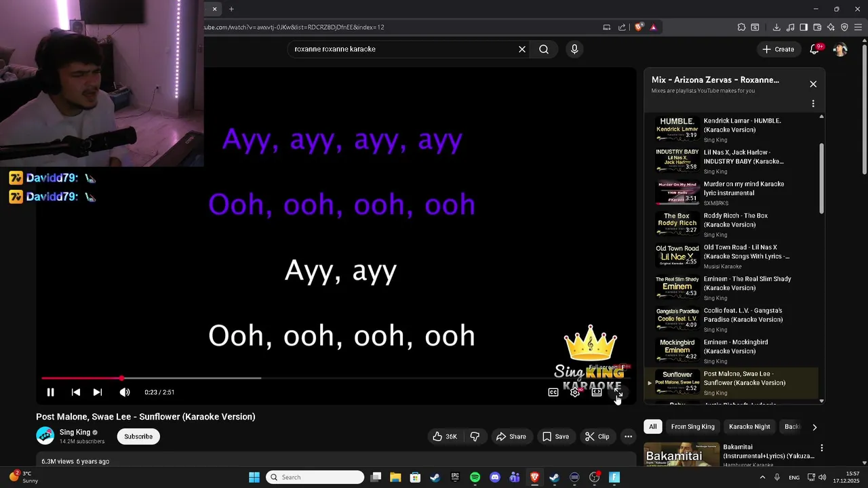Seek on the red video progress bar

tap(335, 378)
